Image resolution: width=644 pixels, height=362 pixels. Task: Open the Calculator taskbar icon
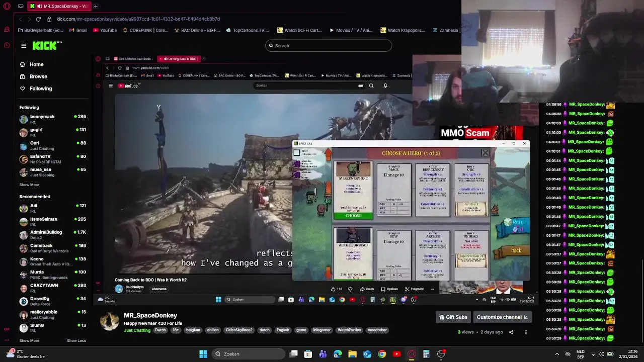[x=426, y=354]
